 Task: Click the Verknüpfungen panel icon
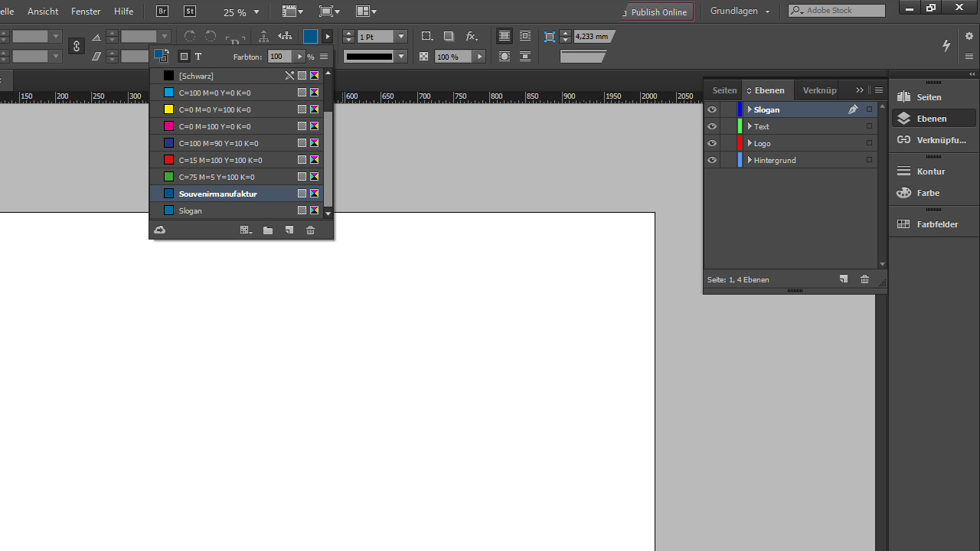pos(933,140)
